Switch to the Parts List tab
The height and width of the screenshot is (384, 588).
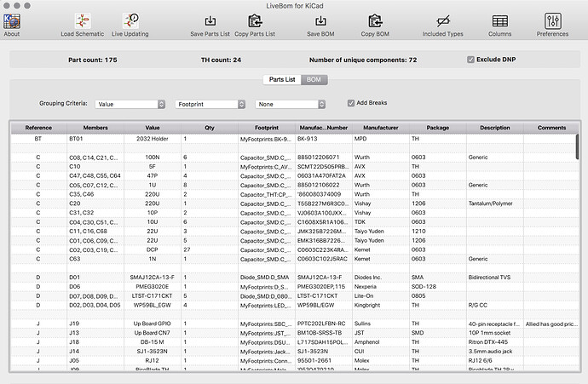pyautogui.click(x=282, y=80)
